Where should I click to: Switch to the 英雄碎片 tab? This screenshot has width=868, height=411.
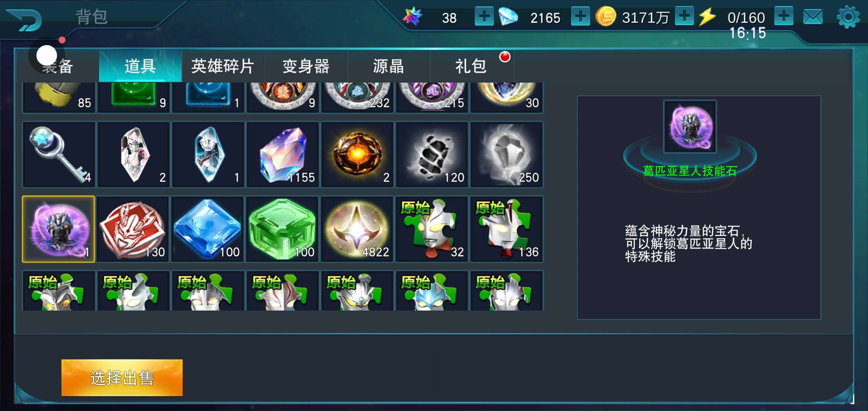[223, 66]
